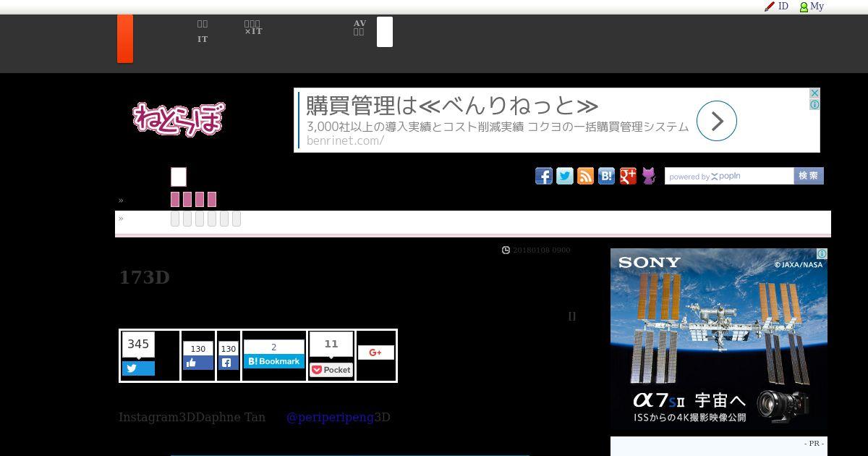
Task: Open the @periperipeng Instagram link
Action: click(331, 418)
